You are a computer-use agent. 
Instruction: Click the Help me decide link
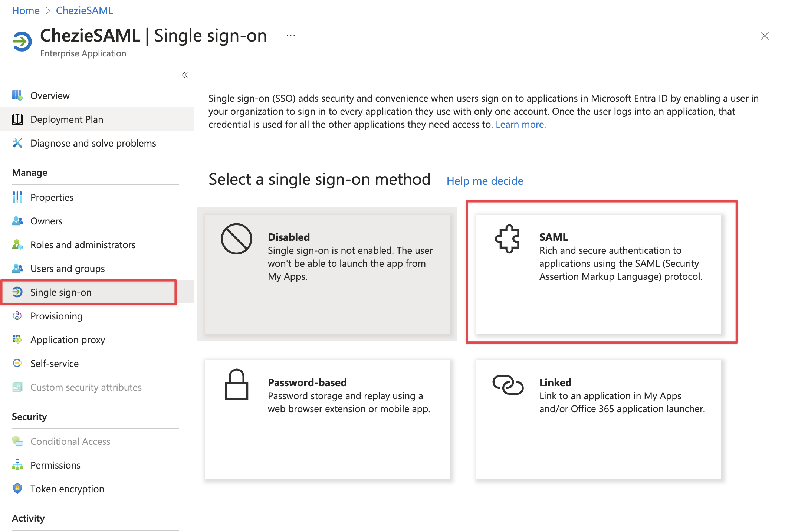tap(485, 181)
